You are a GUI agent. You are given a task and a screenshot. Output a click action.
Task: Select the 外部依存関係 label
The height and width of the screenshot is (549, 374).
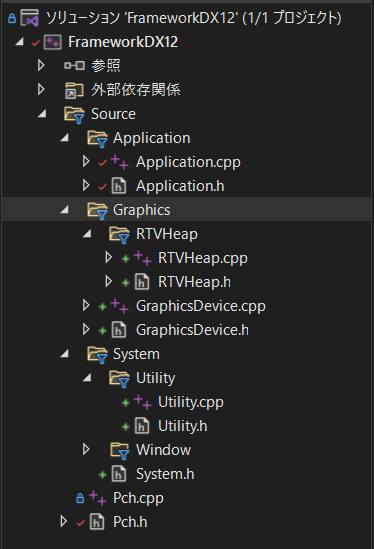tap(136, 90)
